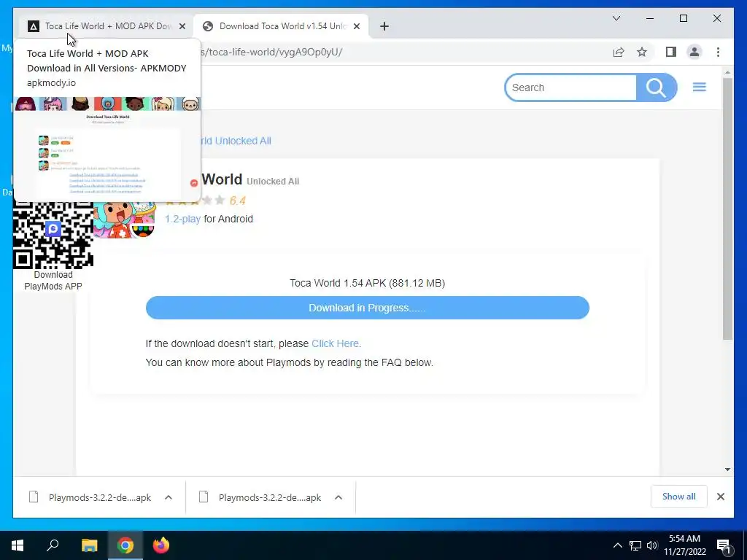
Task: Click the 1.2-play developer link
Action: tap(182, 219)
